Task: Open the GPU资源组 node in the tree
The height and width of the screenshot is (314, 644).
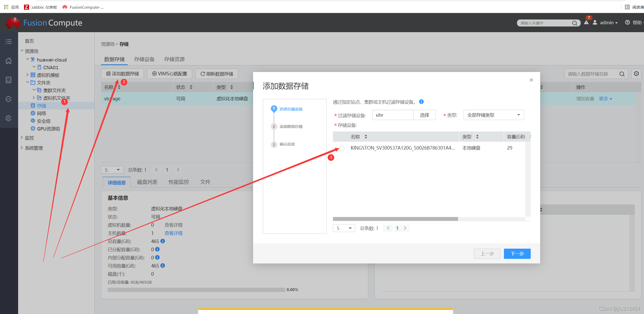Action: 49,129
